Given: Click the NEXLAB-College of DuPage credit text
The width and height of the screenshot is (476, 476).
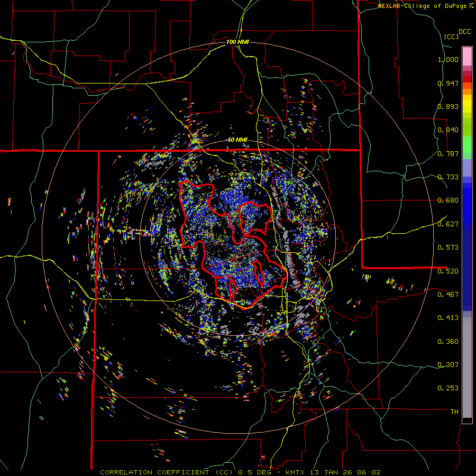Looking at the screenshot, I should [x=423, y=6].
